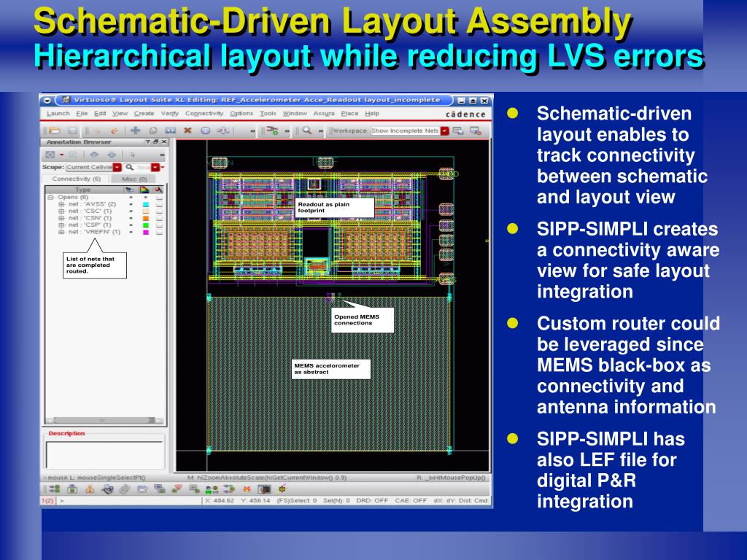Expand net 'VREFN' (1) node
This screenshot has height=560, width=747.
tap(61, 232)
